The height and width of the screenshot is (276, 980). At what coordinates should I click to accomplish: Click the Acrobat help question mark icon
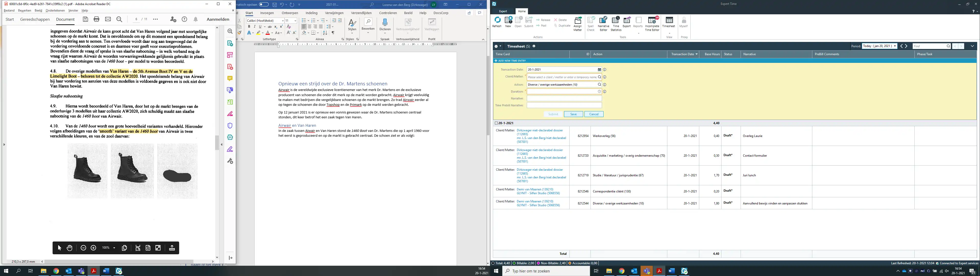[x=185, y=19]
